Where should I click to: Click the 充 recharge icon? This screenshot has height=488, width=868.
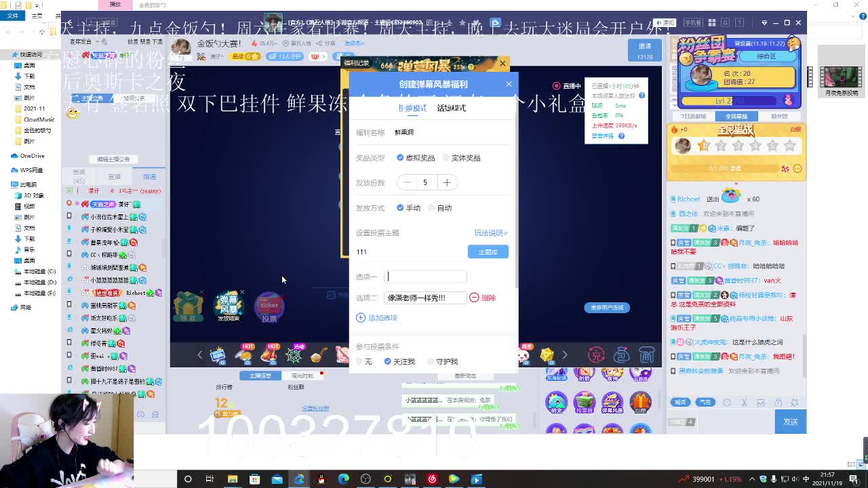point(595,354)
